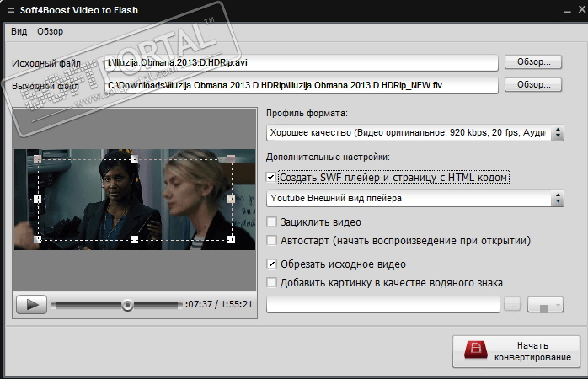Close the Soft4Boost window
The width and height of the screenshot is (588, 379).
click(582, 9)
